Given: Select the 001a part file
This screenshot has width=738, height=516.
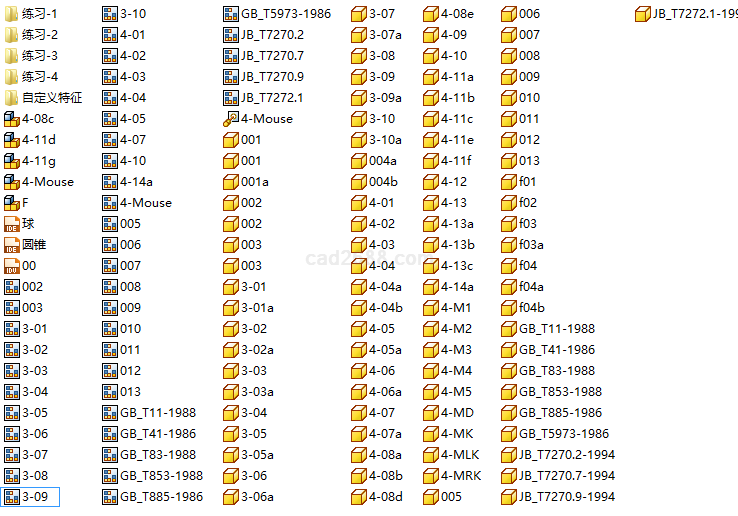Looking at the screenshot, I should point(254,182).
